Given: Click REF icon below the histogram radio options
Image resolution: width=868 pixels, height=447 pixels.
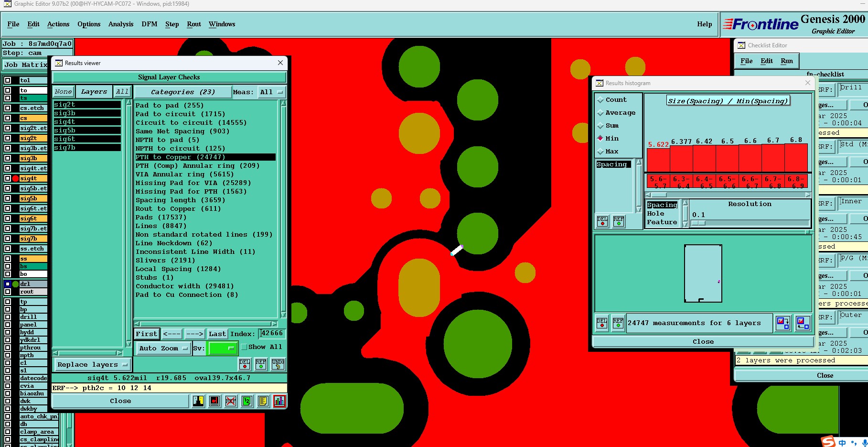Looking at the screenshot, I should point(619,221).
